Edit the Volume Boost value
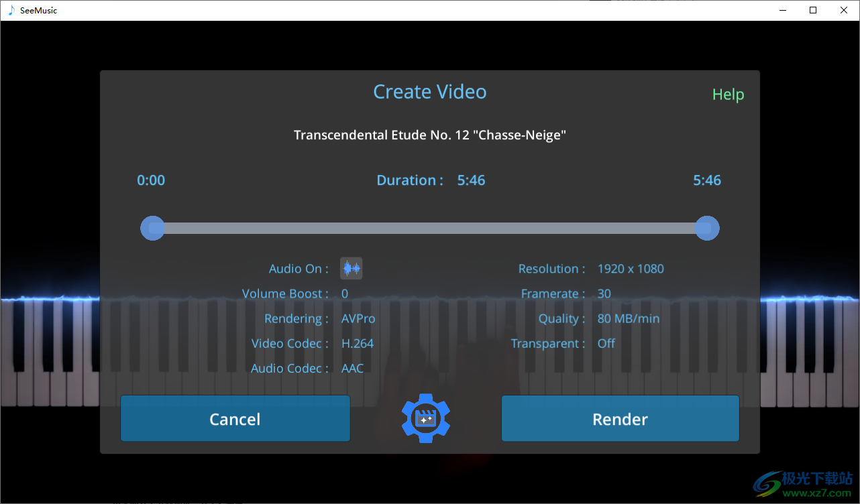 (x=344, y=294)
